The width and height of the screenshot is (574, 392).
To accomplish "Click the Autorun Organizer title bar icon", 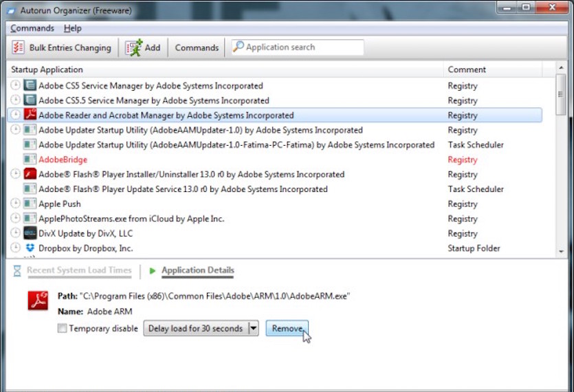I will (x=12, y=10).
